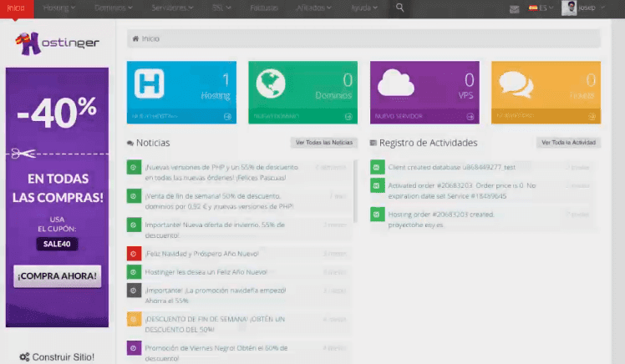Click the gears icon beside Construir Sitio

24,357
